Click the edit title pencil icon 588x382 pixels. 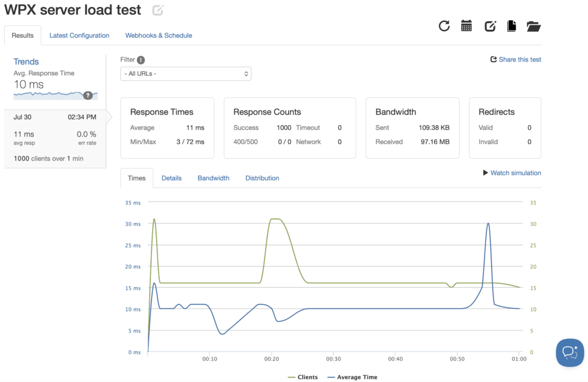[x=158, y=10]
